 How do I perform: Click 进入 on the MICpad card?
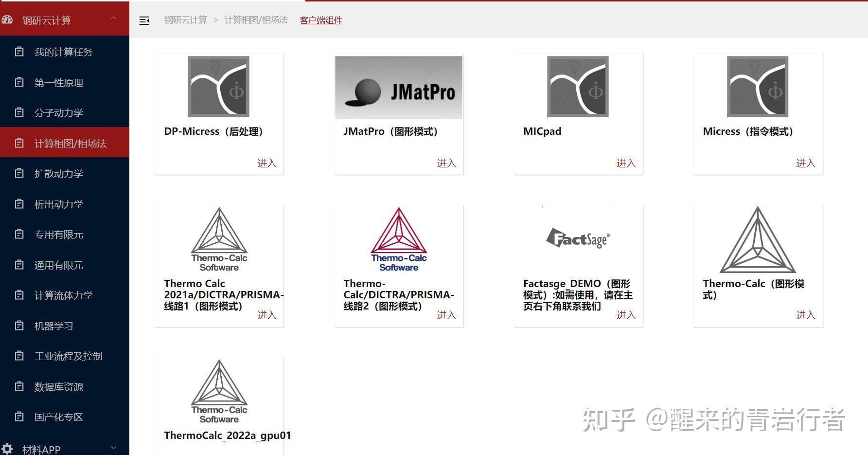pyautogui.click(x=626, y=163)
